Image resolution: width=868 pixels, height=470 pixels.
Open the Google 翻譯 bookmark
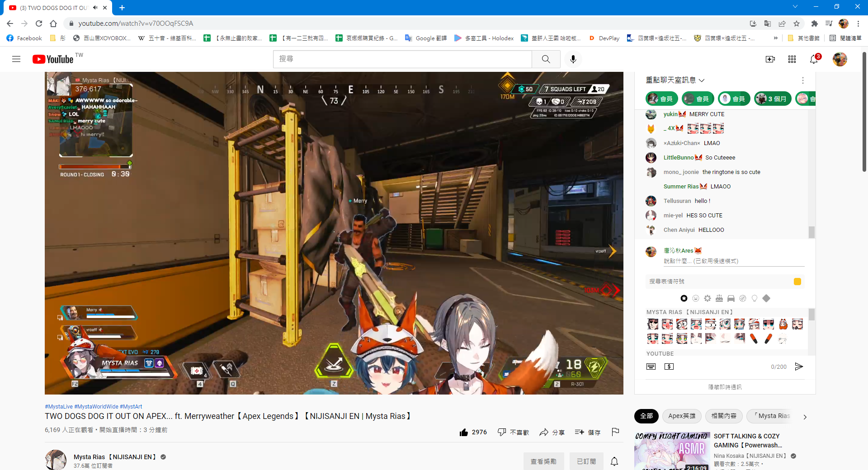(x=426, y=38)
